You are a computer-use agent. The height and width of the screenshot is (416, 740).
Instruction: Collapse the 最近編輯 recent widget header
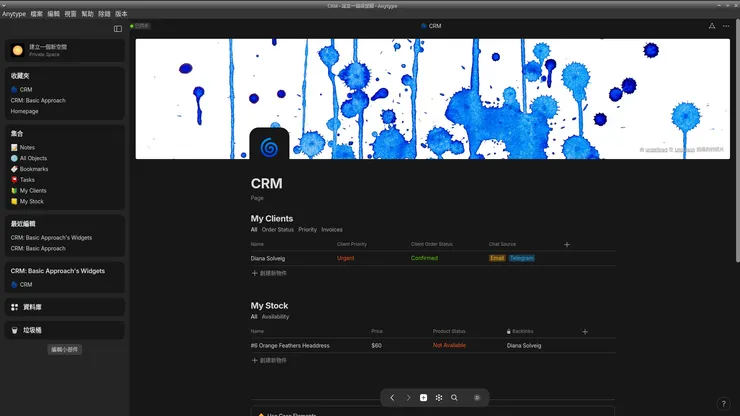pyautogui.click(x=23, y=224)
